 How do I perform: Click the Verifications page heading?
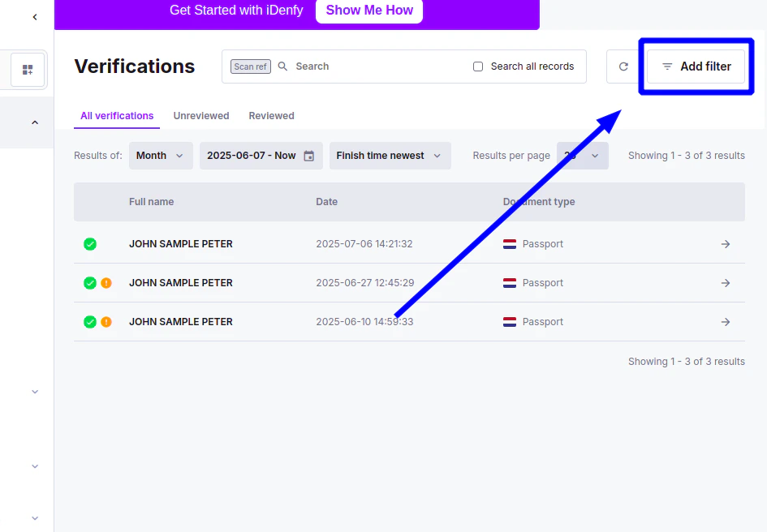point(135,66)
